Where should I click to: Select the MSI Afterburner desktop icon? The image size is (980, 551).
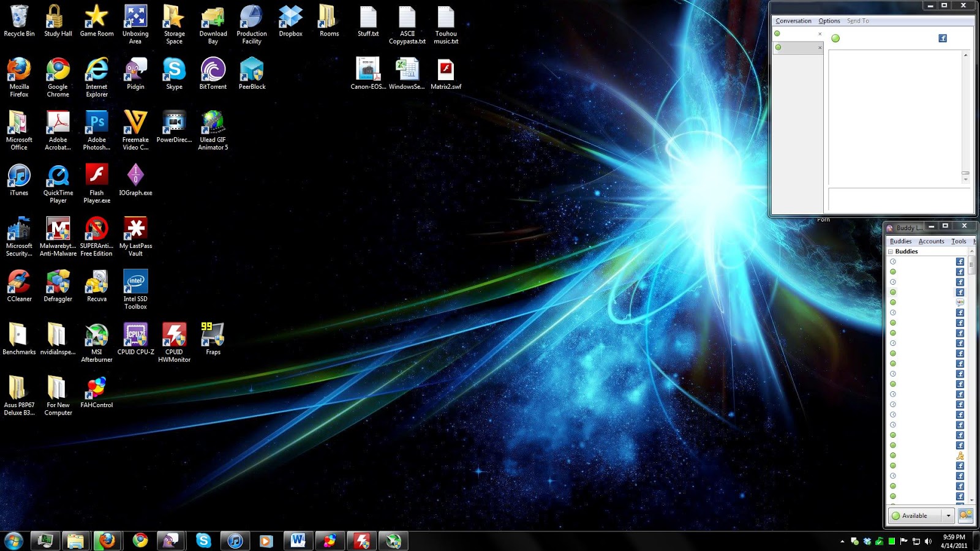[x=97, y=343]
